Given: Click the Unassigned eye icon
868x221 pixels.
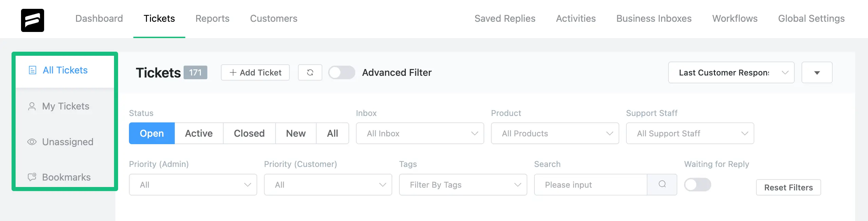Looking at the screenshot, I should click(x=32, y=142).
